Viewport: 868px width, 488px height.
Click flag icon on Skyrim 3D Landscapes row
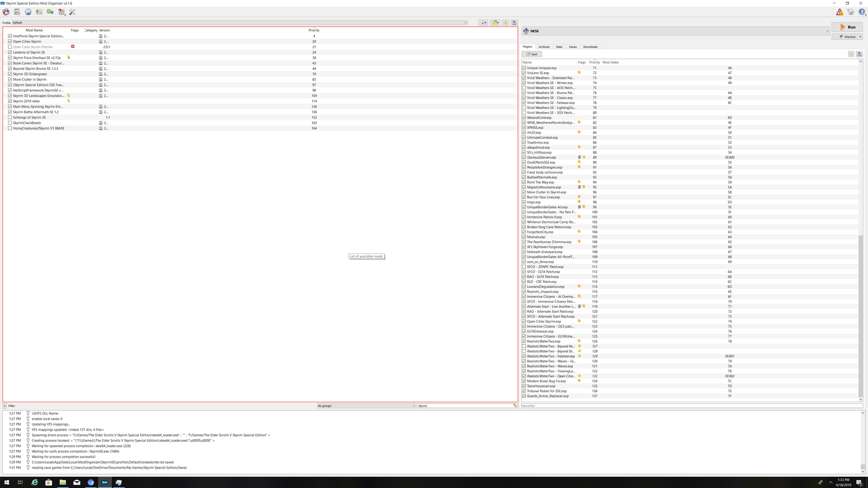tap(69, 95)
